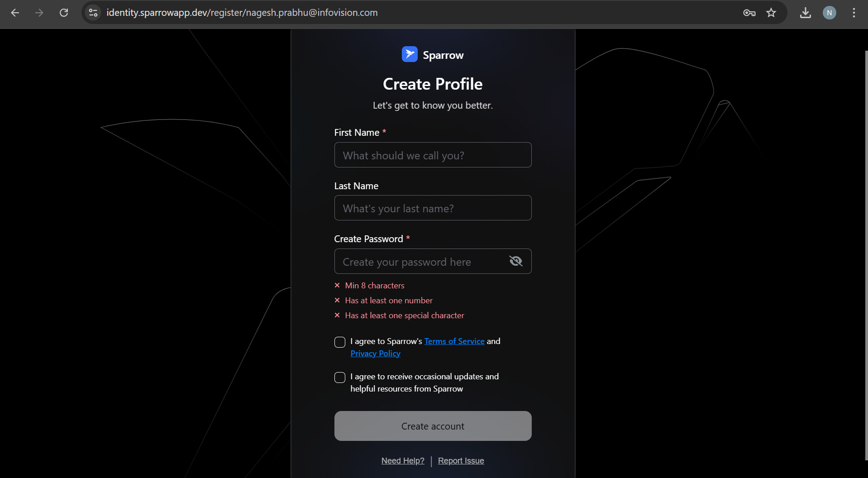Open Chrome three-dot menu
868x478 pixels.
(x=854, y=13)
